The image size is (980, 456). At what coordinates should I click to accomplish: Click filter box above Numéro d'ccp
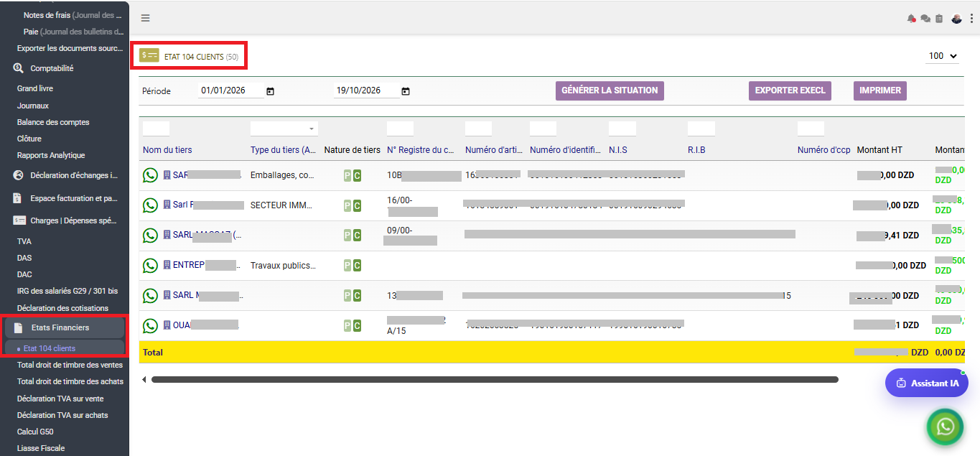811,129
